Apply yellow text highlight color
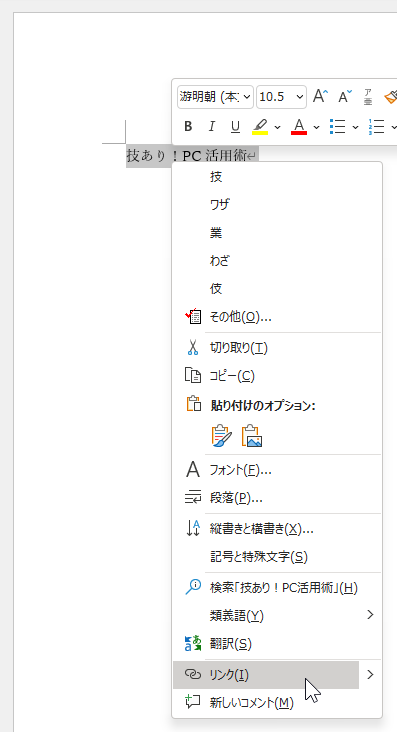Image resolution: width=397 pixels, height=732 pixels. 260,127
